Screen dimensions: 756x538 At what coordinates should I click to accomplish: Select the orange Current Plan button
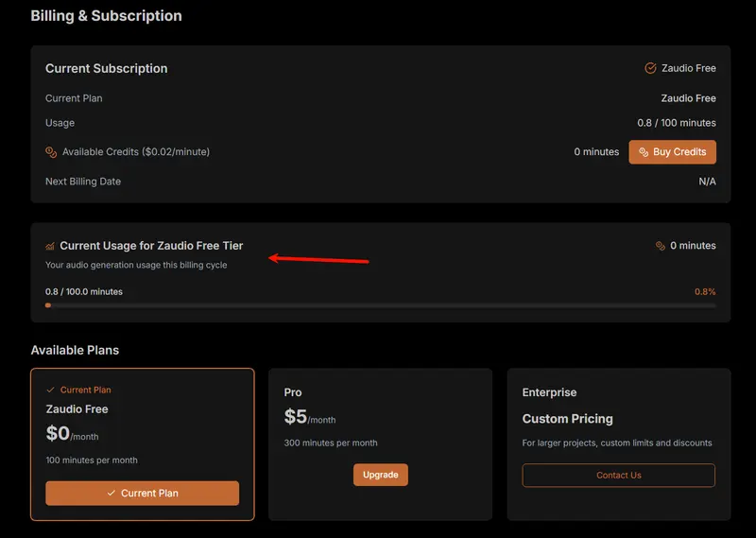[142, 493]
